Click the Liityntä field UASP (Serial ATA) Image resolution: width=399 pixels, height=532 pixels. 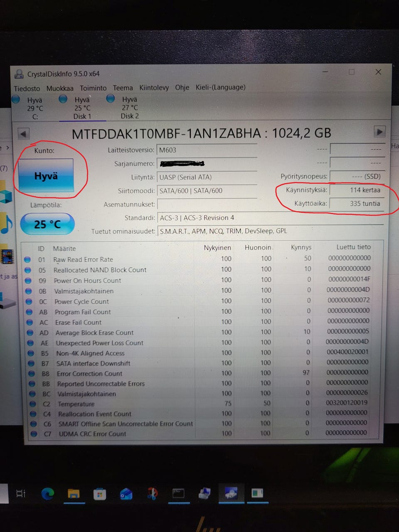[207, 177]
